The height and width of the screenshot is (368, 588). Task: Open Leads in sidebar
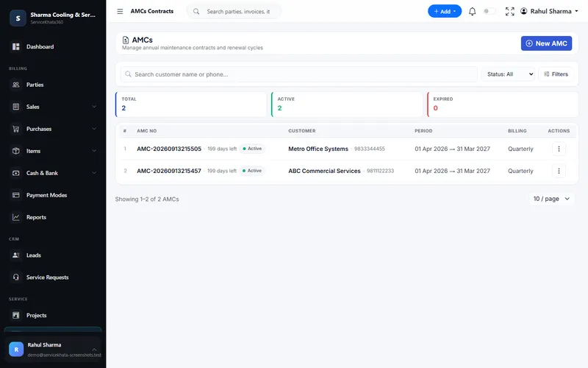[x=52, y=255]
